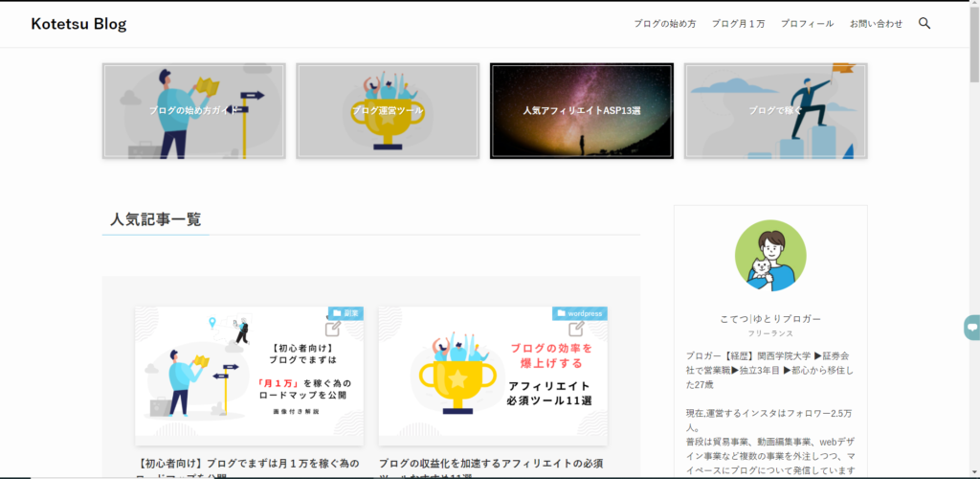Screen dimensions: 980x479
Task: Click the wordpress category folder label
Action: tap(580, 313)
